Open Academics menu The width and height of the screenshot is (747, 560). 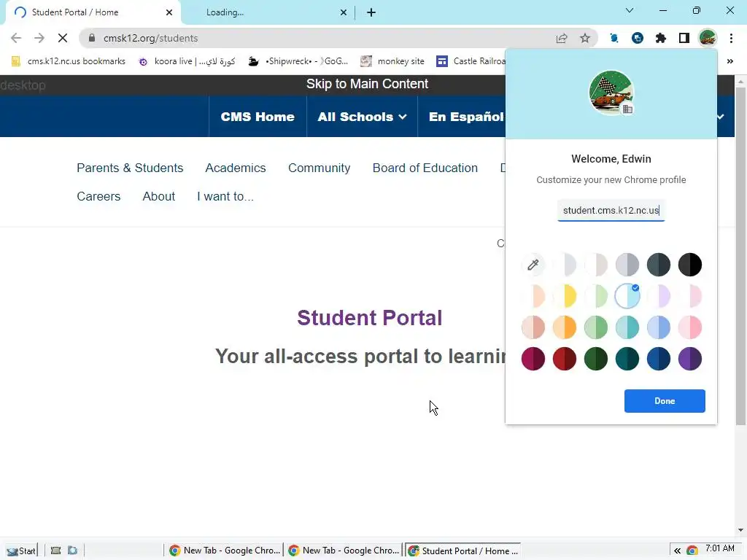(236, 168)
